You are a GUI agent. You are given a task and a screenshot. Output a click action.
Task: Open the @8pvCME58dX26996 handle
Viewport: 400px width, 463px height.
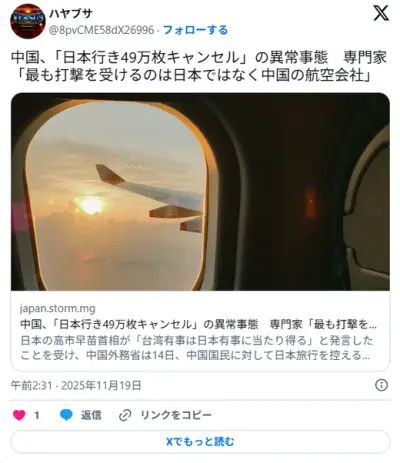pyautogui.click(x=102, y=30)
